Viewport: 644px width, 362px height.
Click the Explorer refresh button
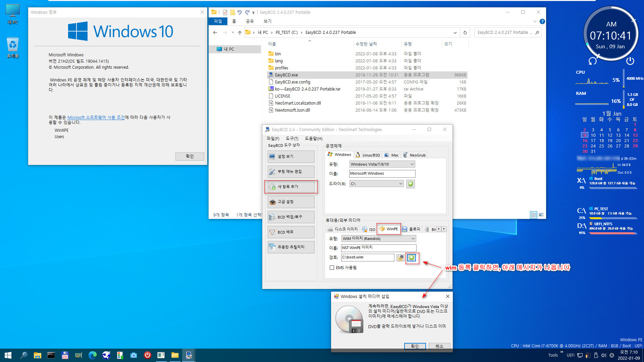coord(465,33)
